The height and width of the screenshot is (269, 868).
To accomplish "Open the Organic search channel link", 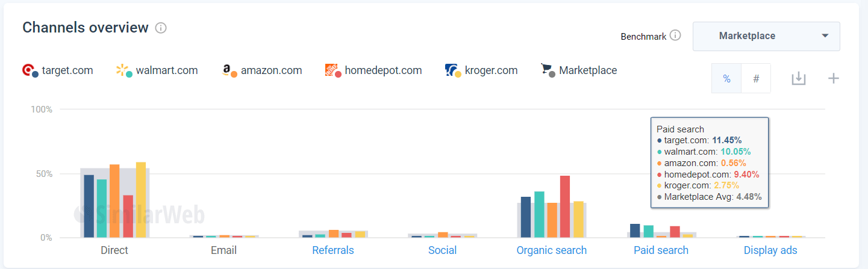I will (x=551, y=250).
